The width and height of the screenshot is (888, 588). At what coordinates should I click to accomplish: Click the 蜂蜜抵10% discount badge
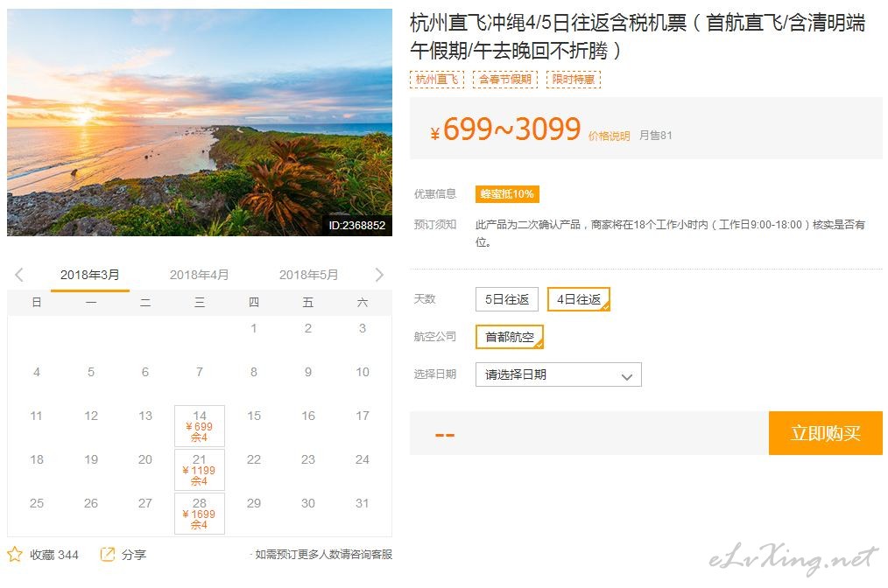pos(507,194)
